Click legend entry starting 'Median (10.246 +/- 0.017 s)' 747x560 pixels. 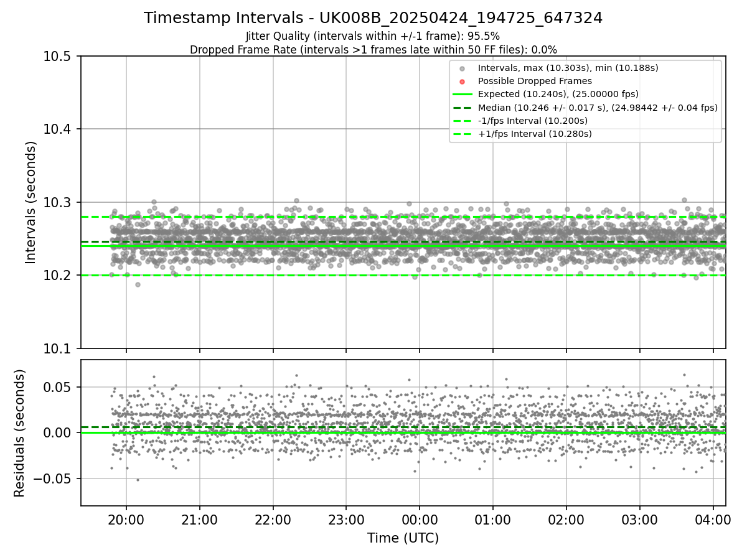click(x=598, y=108)
